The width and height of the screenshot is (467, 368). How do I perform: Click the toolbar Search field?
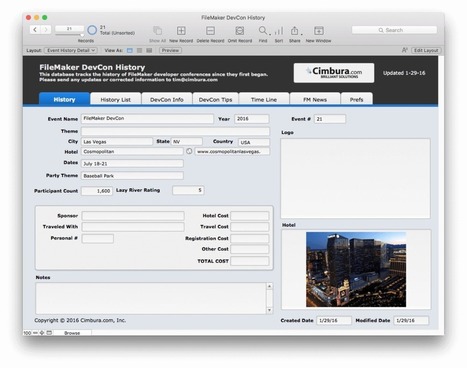click(x=394, y=30)
